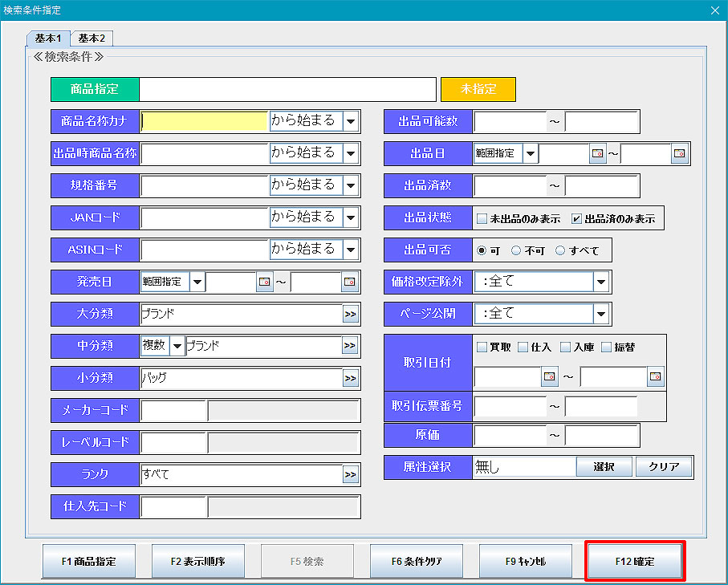Open calendar for 出品日 start date
Image resolution: width=728 pixels, height=585 pixels.
click(597, 153)
